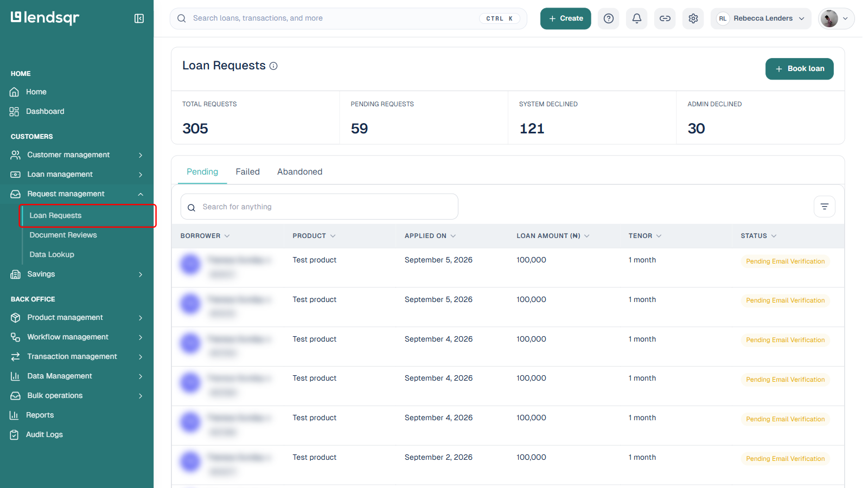Image resolution: width=868 pixels, height=488 pixels.
Task: Open the table filter icon
Action: pos(825,207)
